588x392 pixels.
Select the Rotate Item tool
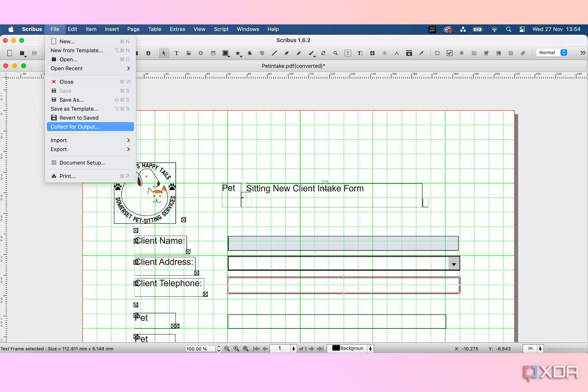323,53
